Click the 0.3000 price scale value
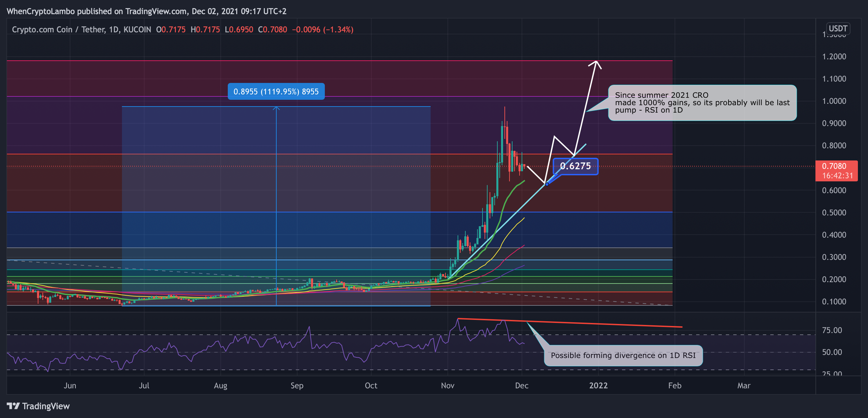 point(834,257)
